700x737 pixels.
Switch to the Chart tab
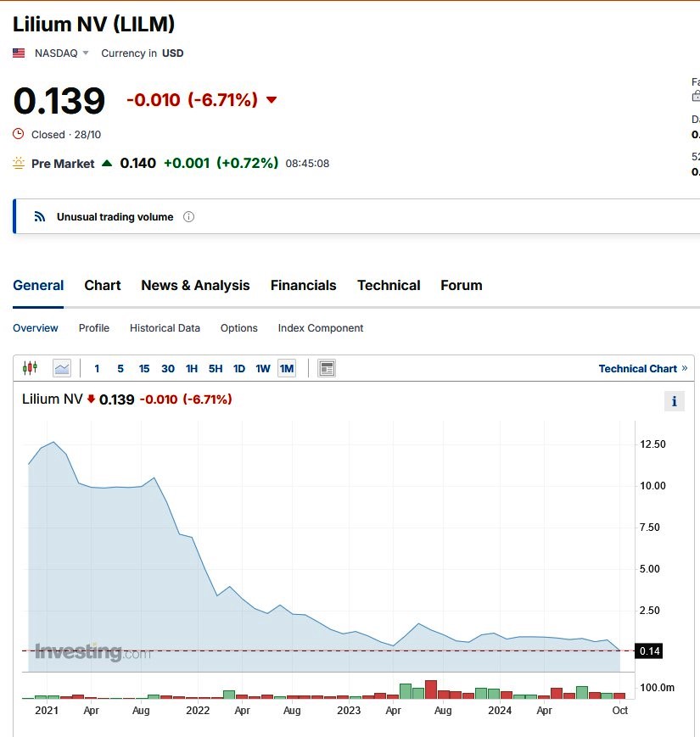[103, 285]
